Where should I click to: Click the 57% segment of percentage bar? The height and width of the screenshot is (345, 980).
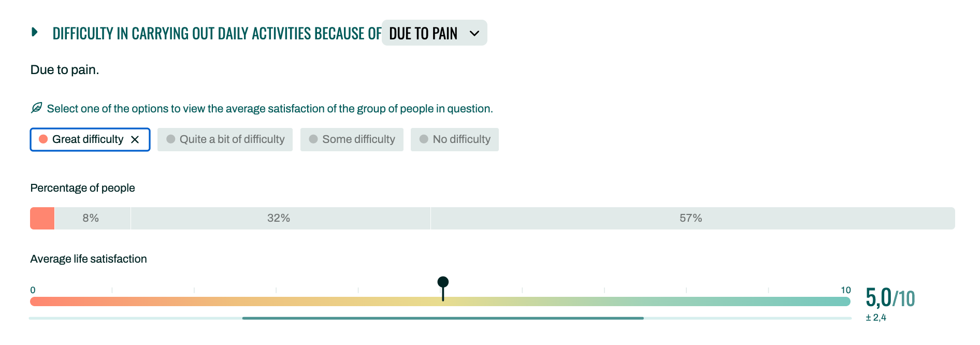[693, 218]
